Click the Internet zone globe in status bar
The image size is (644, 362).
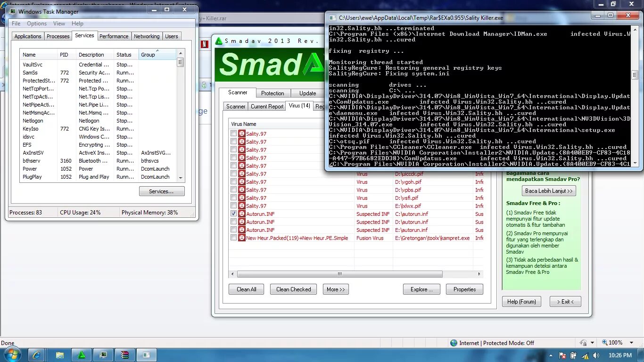click(454, 343)
